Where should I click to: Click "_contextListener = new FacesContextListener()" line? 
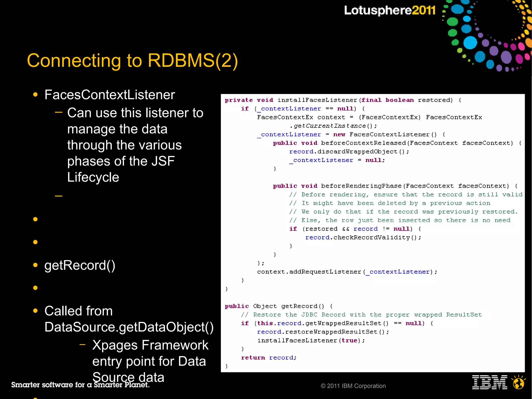click(351, 134)
